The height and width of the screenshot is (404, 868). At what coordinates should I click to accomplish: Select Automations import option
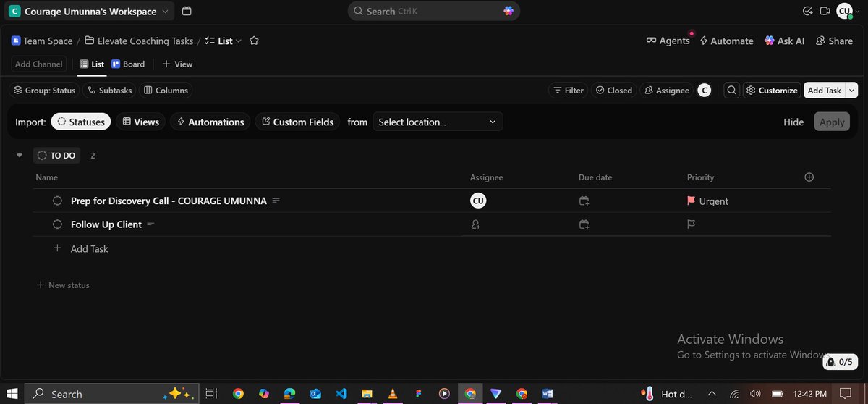[x=210, y=122]
